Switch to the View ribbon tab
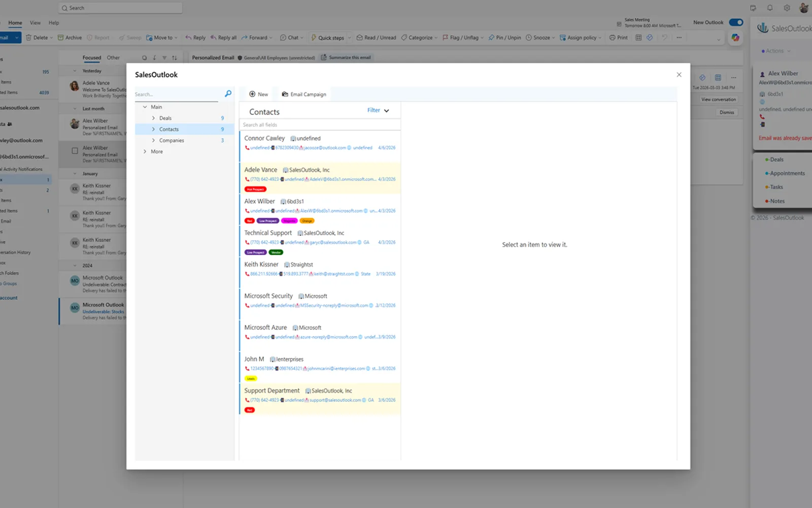The width and height of the screenshot is (812, 508). pyautogui.click(x=35, y=23)
